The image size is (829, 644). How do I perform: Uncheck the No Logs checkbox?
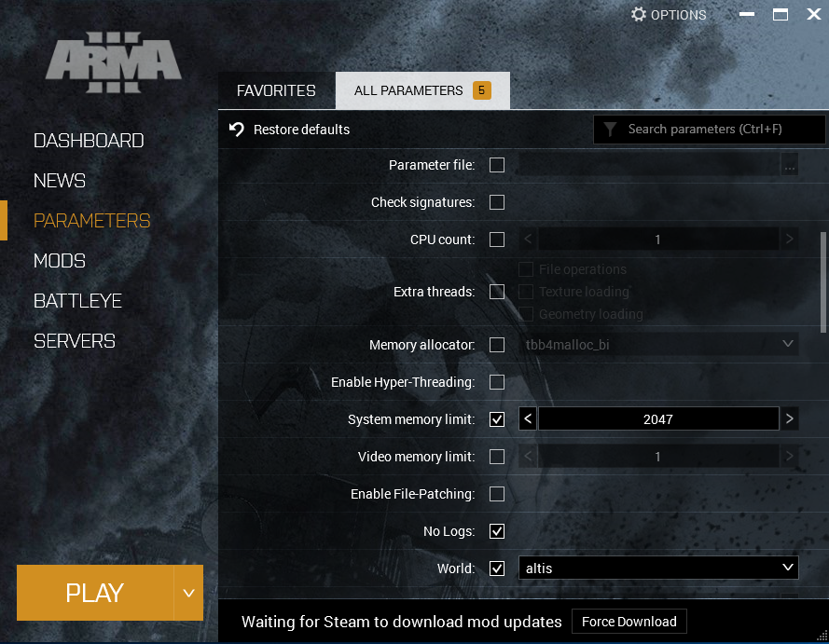pyautogui.click(x=497, y=531)
